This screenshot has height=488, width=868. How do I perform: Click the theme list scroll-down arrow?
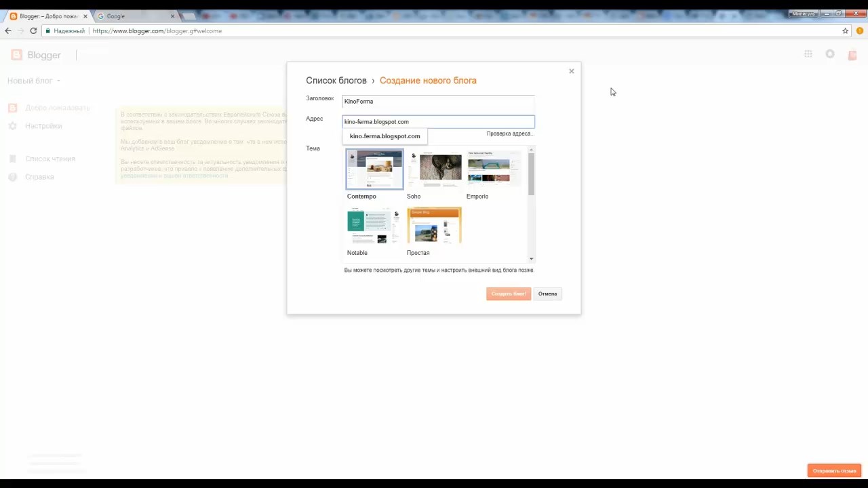click(x=531, y=259)
